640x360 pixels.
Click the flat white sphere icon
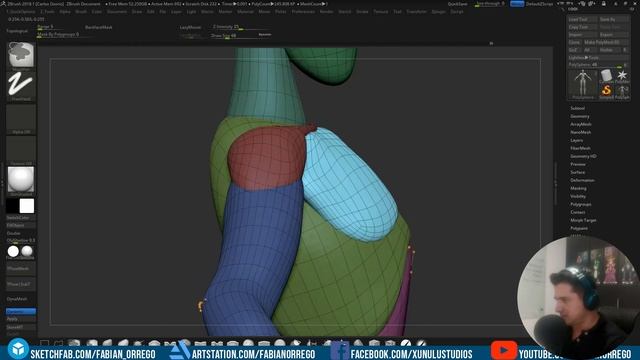[13, 251]
